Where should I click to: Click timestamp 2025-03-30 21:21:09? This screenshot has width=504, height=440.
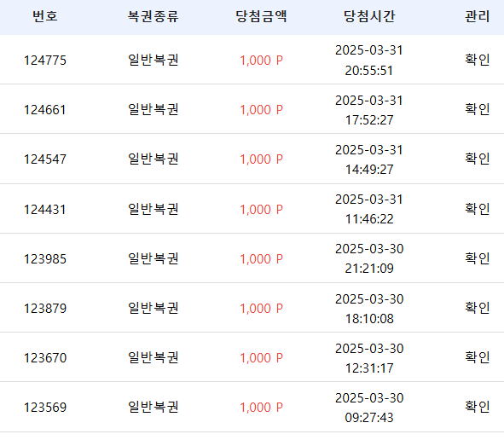pyautogui.click(x=369, y=258)
